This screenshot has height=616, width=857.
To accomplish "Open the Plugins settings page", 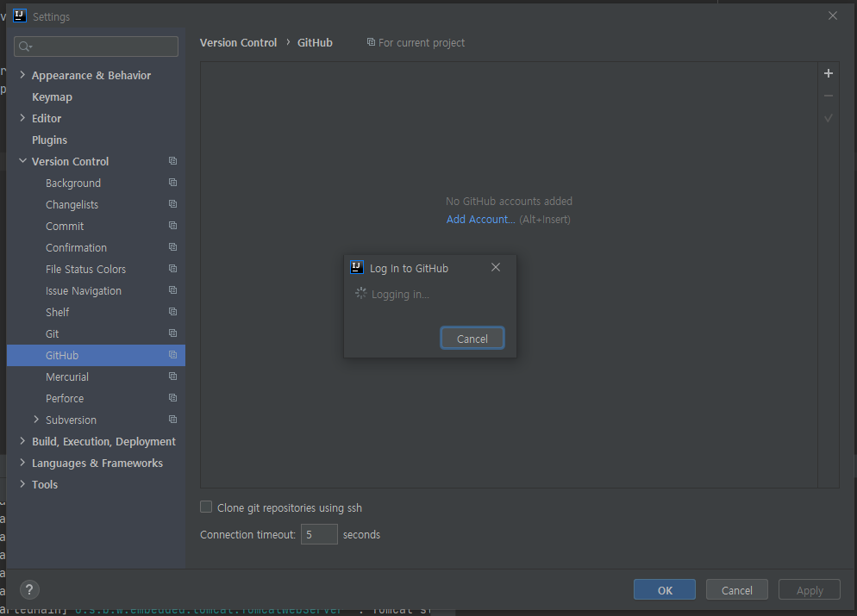I will click(49, 140).
